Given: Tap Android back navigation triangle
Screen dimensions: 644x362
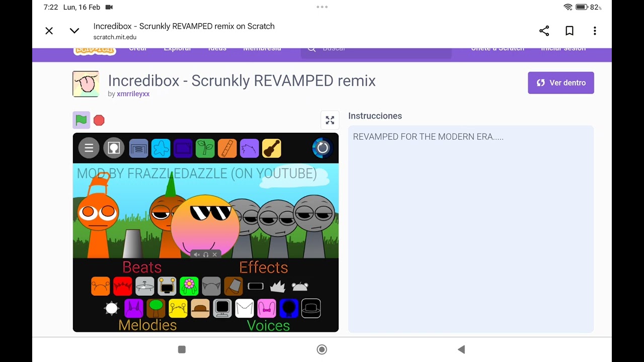Looking at the screenshot, I should [461, 349].
